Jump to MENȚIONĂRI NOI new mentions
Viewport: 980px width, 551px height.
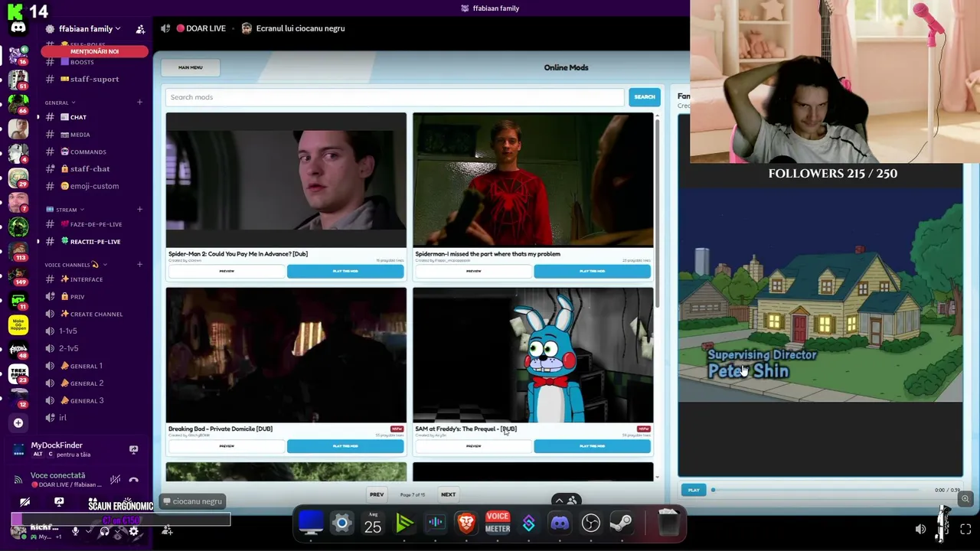[x=95, y=51]
